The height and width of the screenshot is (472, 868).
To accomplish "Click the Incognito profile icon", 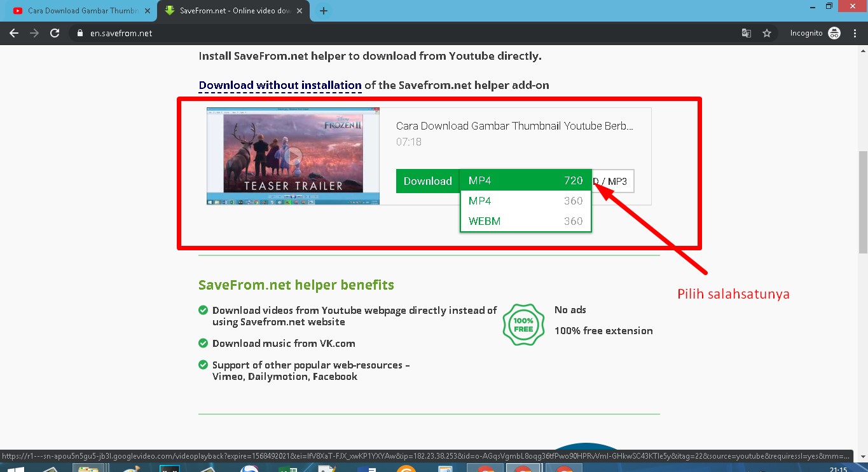I will coord(834,33).
